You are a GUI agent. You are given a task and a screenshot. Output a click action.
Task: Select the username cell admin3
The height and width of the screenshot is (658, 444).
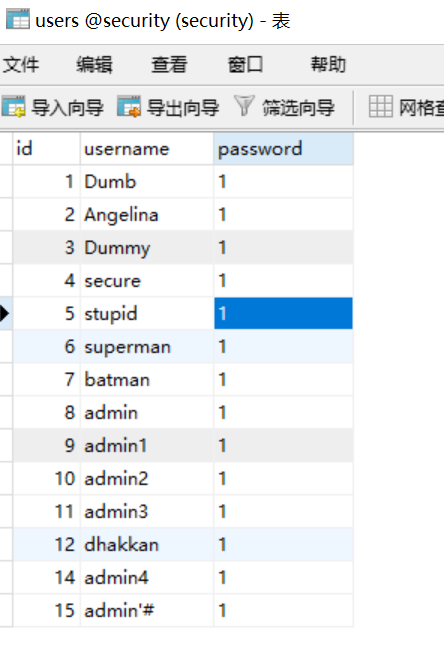pyautogui.click(x=147, y=512)
